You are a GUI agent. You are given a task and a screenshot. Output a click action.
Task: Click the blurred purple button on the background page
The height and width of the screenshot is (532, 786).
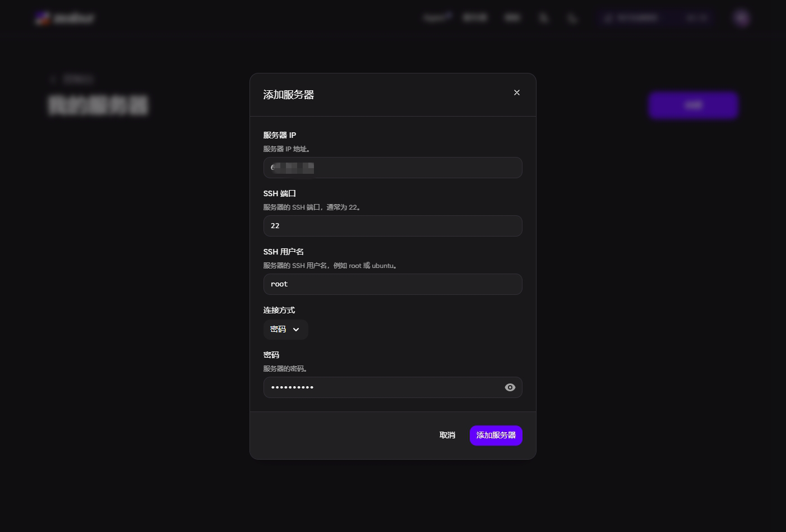[x=693, y=105]
